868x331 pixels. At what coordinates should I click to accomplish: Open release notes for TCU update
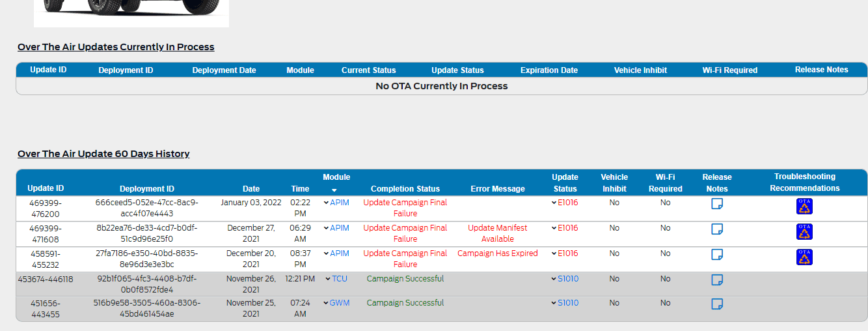pos(717,280)
